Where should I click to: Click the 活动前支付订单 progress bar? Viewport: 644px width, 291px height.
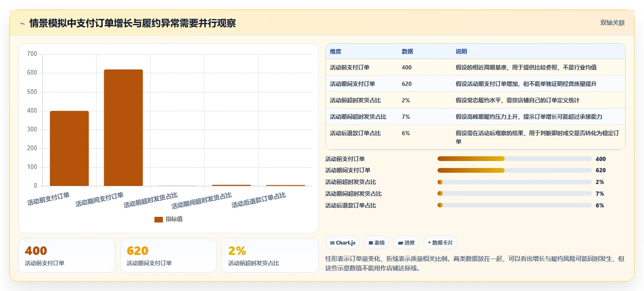[x=514, y=159]
